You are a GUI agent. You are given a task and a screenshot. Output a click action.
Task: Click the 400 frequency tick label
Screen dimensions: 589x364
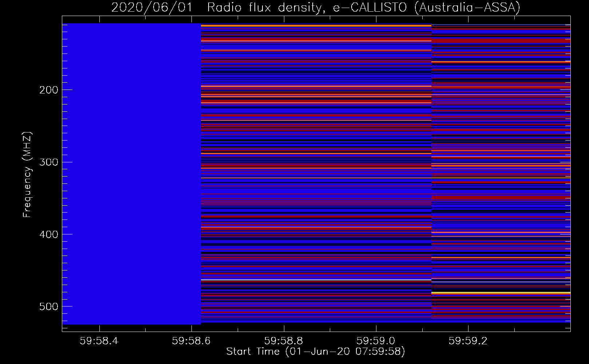48,234
